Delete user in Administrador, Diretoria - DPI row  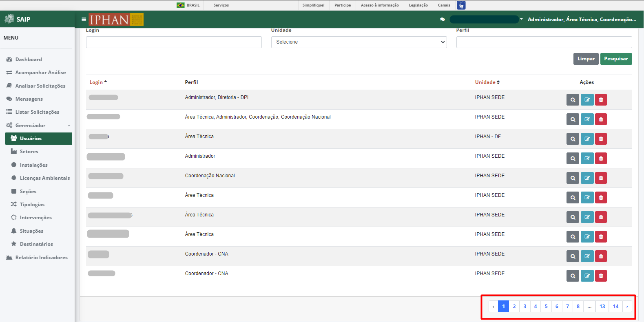(601, 100)
